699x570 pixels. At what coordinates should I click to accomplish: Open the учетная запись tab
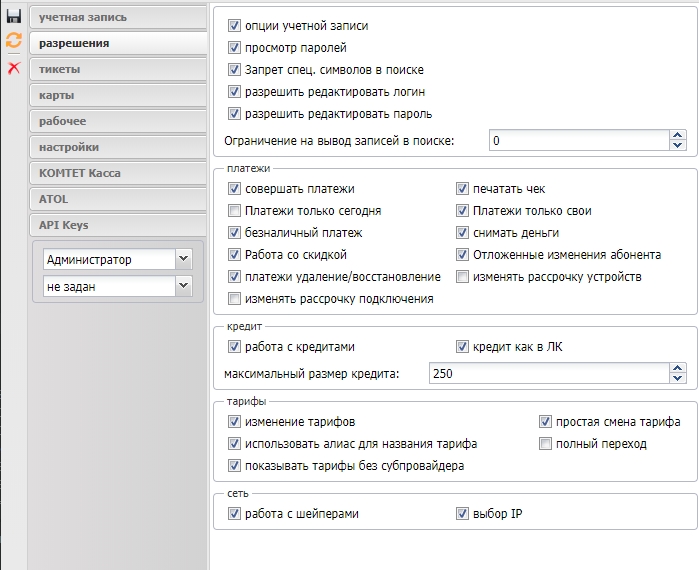coord(117,17)
